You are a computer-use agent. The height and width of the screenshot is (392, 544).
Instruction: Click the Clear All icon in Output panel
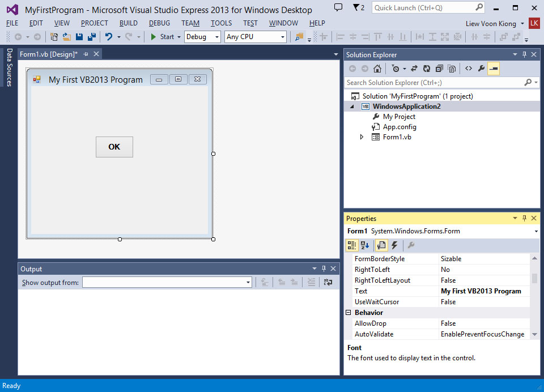click(311, 282)
